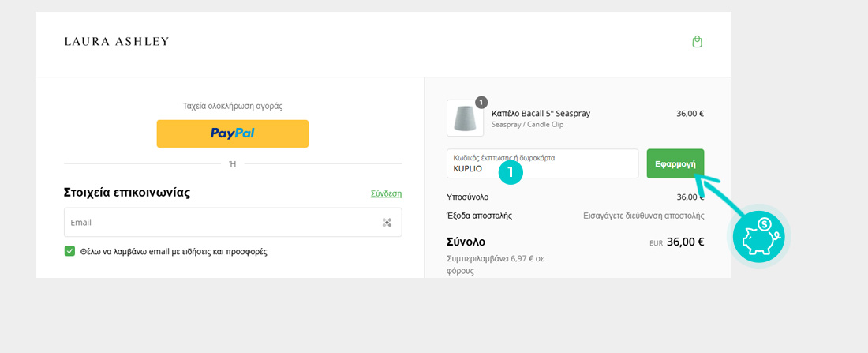
Task: Click the quantity badge on product image
Action: 481,102
